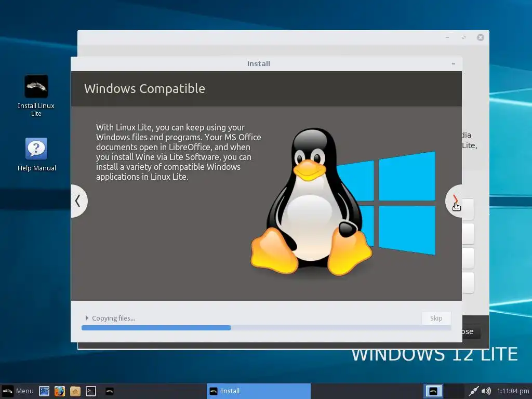
Task: Click the Copying files... status text
Action: (113, 318)
